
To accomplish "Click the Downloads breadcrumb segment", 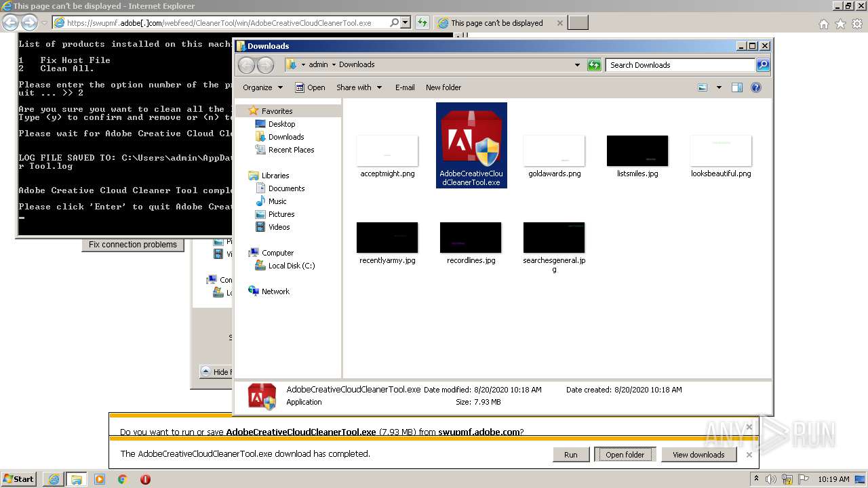I will pyautogui.click(x=357, y=65).
